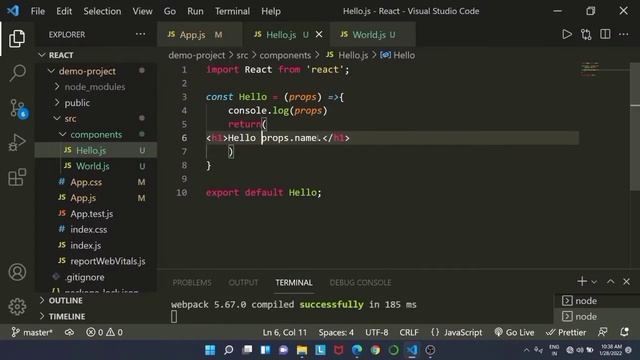Click Prettier status item
This screenshot has width=640, height=360.
[566, 332]
